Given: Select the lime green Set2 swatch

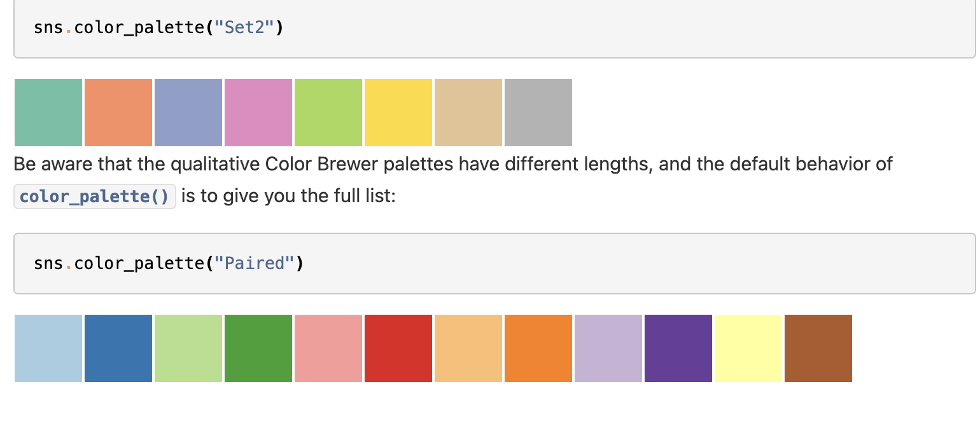Looking at the screenshot, I should click(328, 113).
